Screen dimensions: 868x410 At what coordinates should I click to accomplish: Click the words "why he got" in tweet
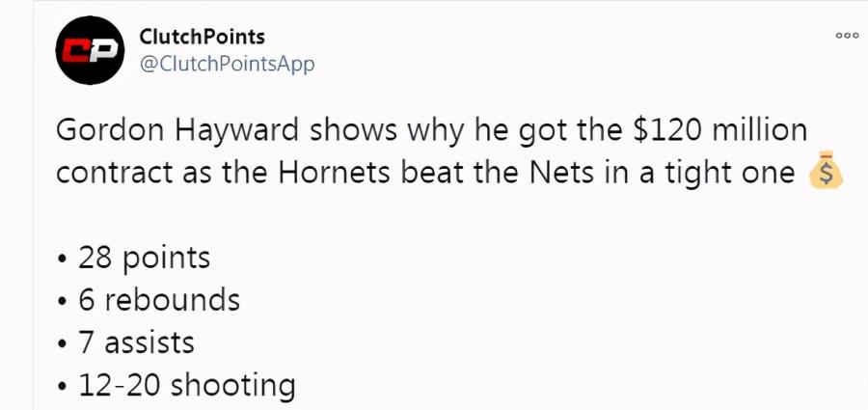click(x=468, y=132)
